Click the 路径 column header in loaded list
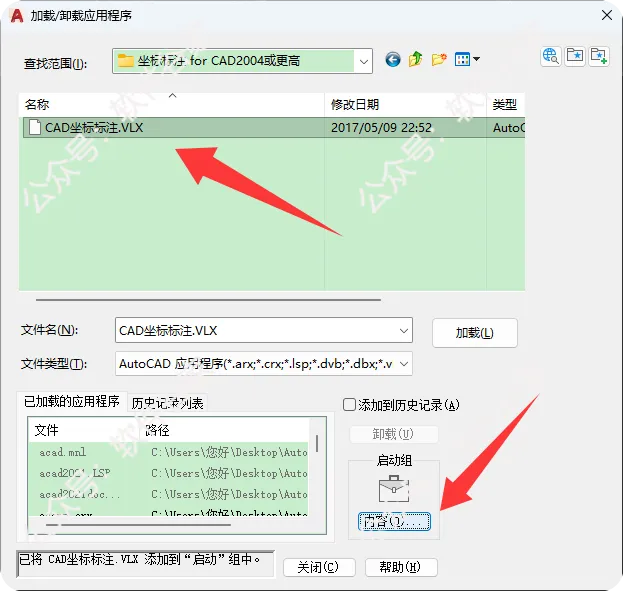This screenshot has height=591, width=623. (x=224, y=430)
